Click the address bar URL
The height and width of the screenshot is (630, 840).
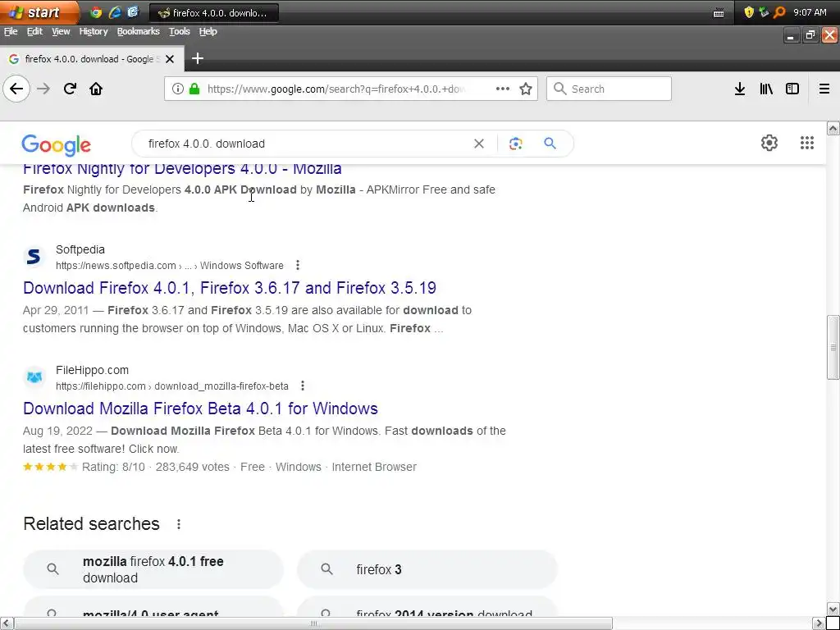click(x=336, y=89)
